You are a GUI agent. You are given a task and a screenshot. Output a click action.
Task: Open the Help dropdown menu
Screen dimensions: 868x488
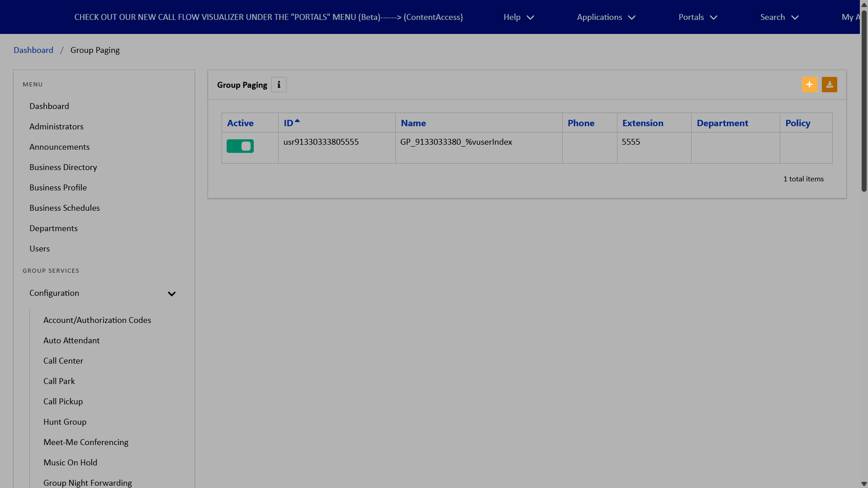click(x=518, y=17)
